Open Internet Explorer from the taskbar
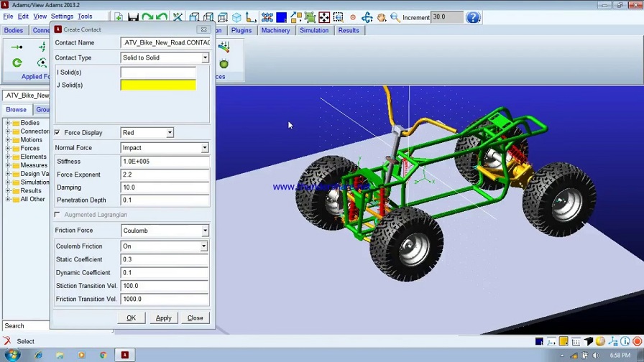 39,355
